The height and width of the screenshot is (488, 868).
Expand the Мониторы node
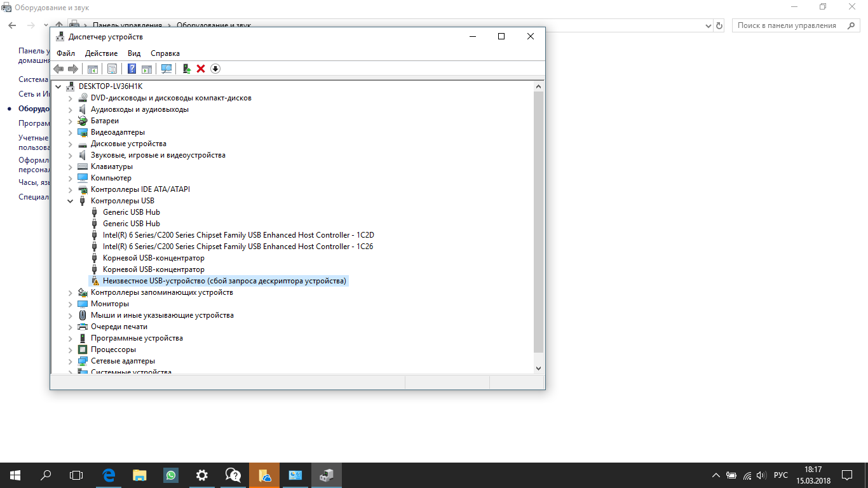pyautogui.click(x=71, y=304)
